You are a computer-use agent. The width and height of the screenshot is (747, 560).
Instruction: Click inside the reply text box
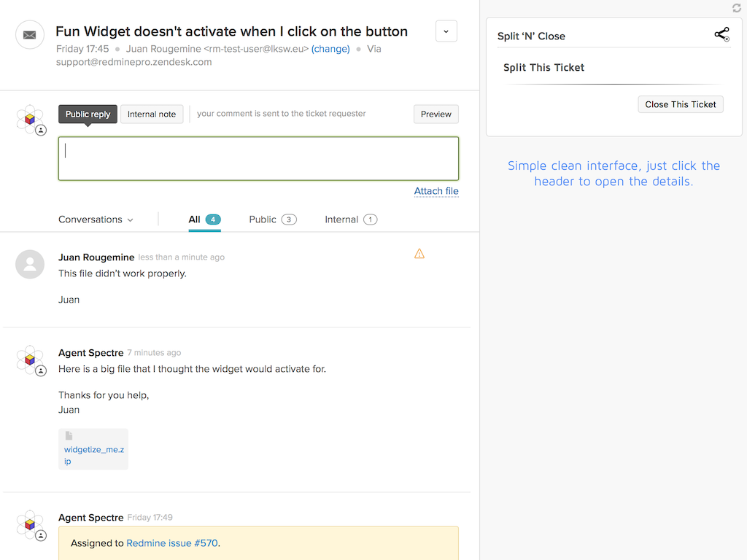[258, 158]
